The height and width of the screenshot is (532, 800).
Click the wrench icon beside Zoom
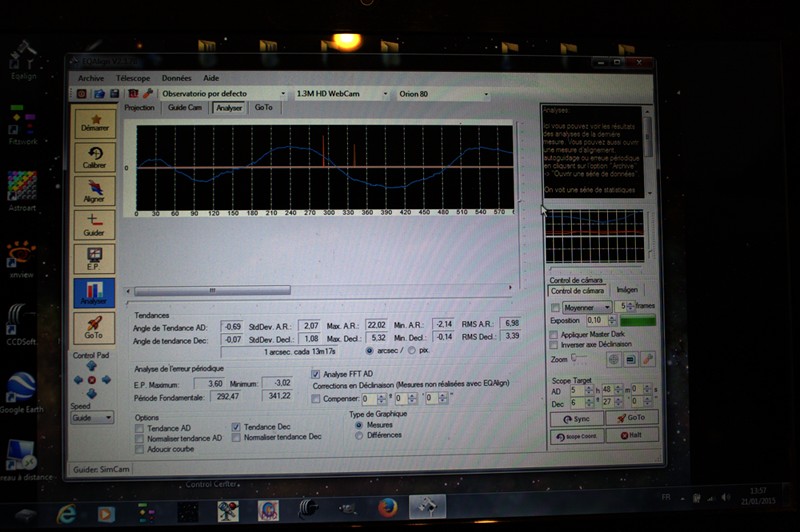click(647, 359)
